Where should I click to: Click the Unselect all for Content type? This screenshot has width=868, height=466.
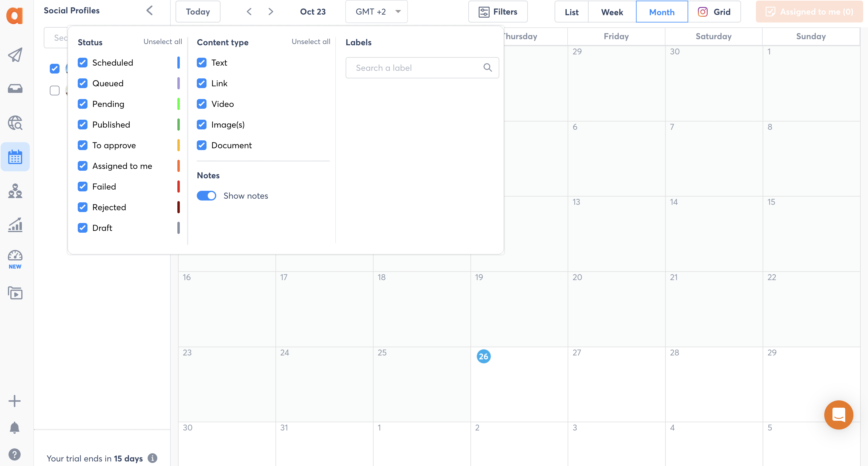(310, 42)
